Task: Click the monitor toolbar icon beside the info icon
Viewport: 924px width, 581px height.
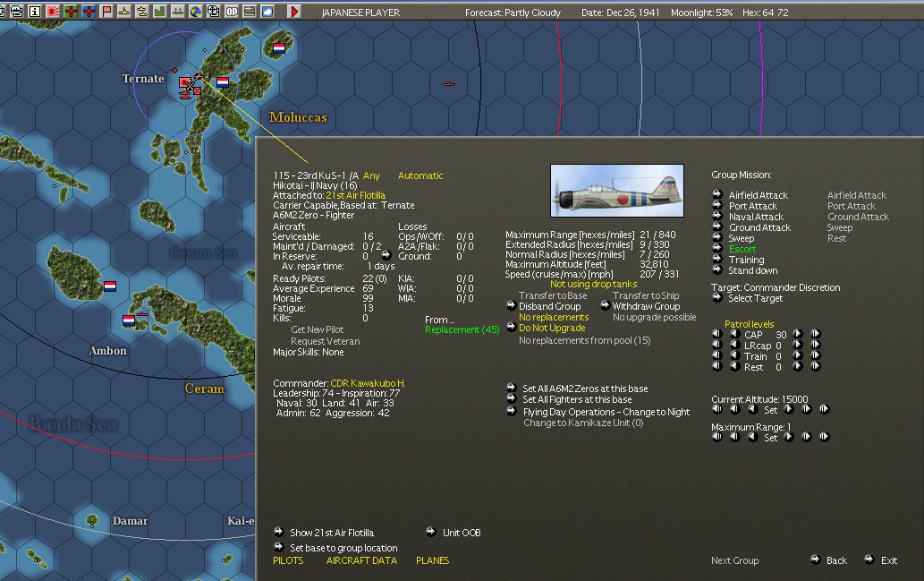Action: coord(17,12)
